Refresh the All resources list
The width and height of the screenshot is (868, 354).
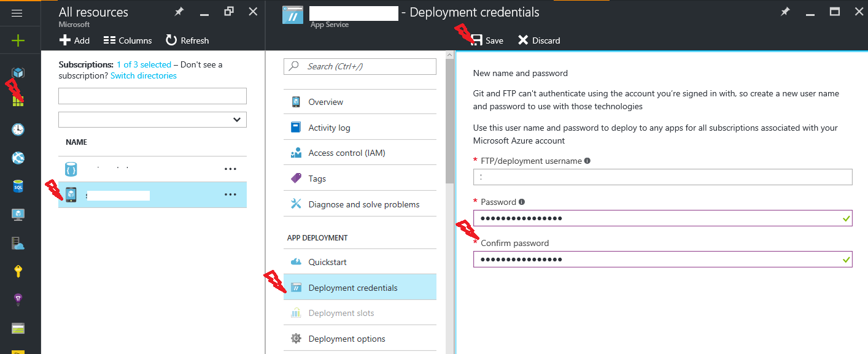(187, 40)
